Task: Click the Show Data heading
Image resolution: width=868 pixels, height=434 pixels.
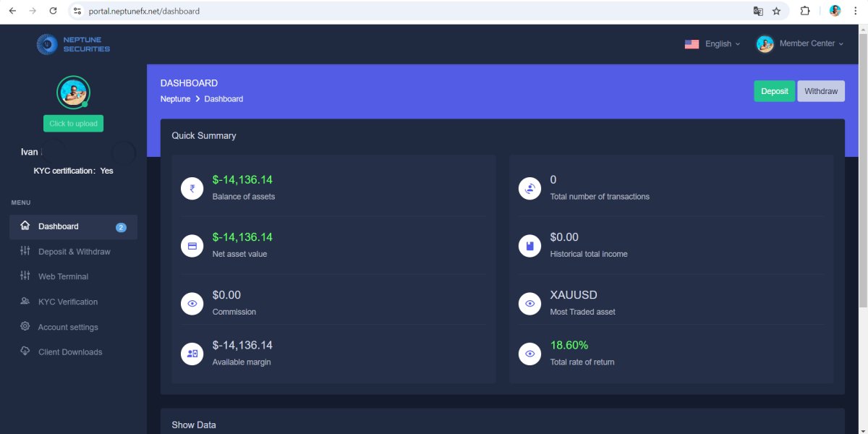Action: click(194, 425)
